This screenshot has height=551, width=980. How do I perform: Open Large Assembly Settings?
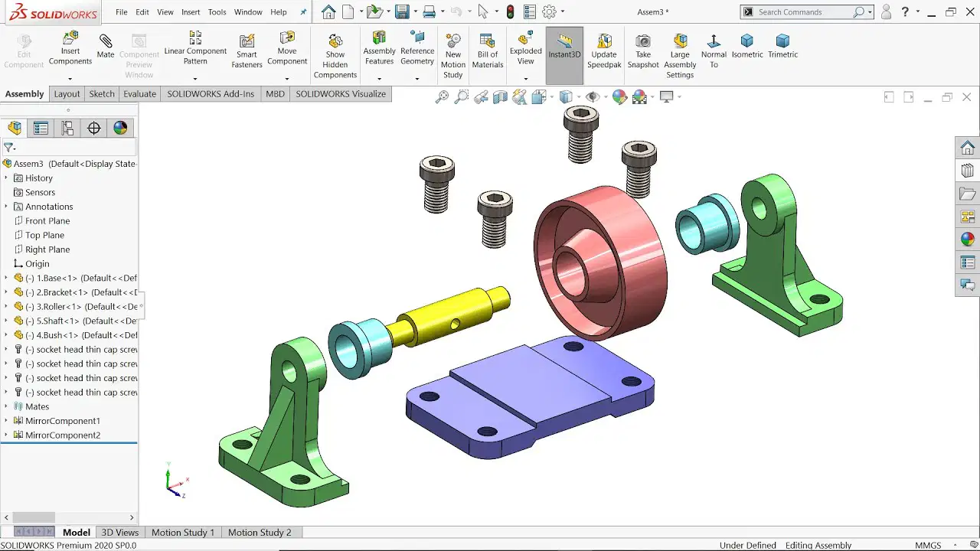pos(680,56)
